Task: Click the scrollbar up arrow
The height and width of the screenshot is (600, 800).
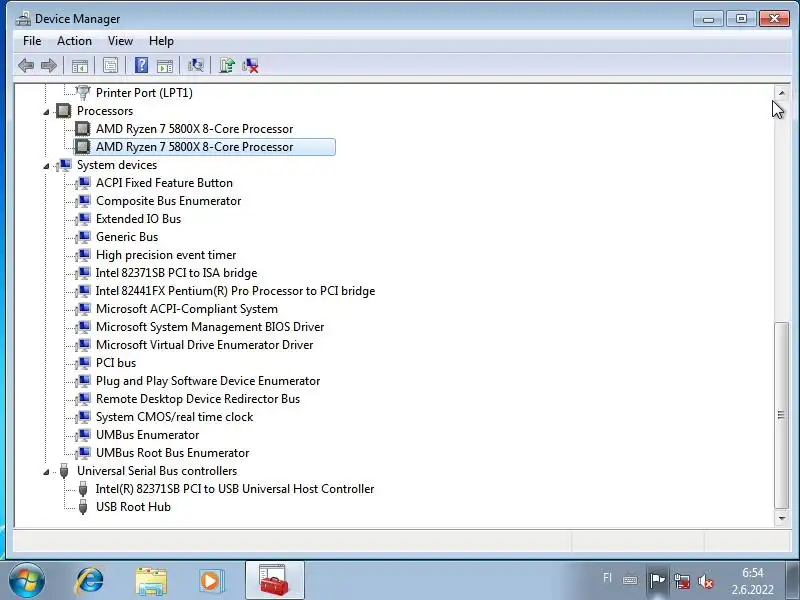Action: point(782,93)
